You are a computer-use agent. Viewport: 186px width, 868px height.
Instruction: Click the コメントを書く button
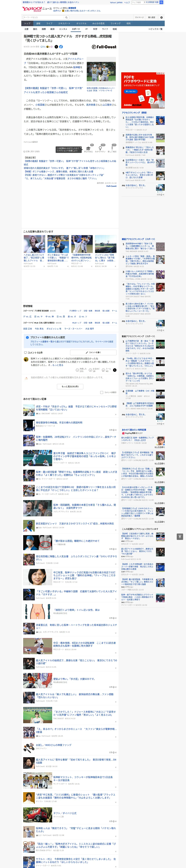(93, 352)
